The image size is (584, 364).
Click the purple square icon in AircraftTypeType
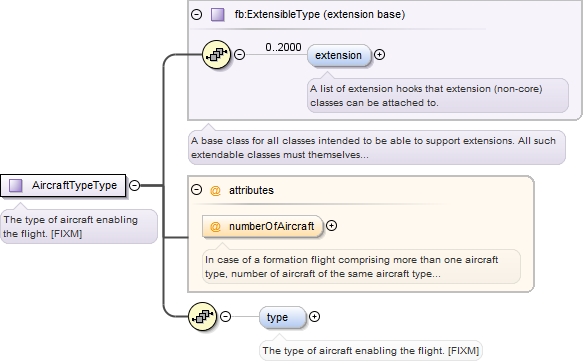pyautogui.click(x=15, y=185)
